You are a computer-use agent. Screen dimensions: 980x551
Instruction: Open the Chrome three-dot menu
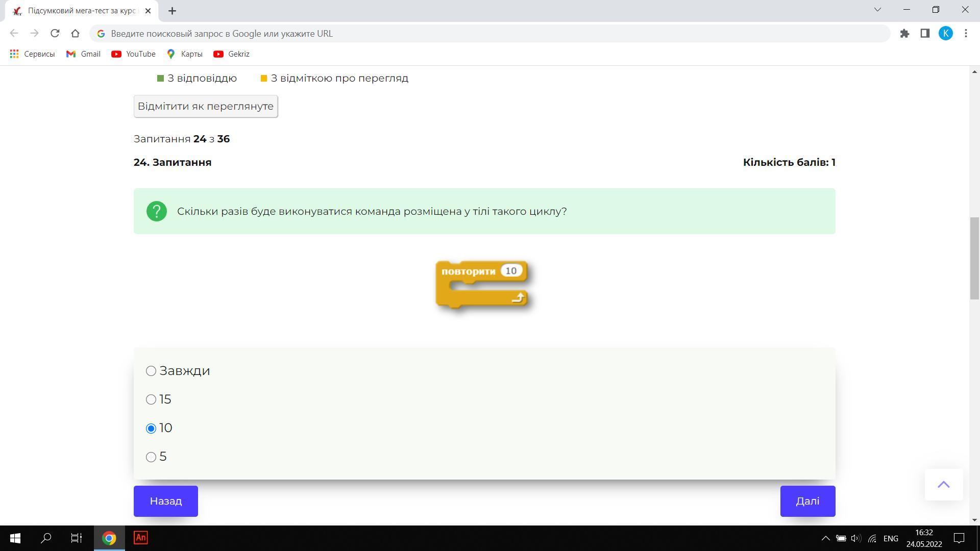click(x=966, y=34)
